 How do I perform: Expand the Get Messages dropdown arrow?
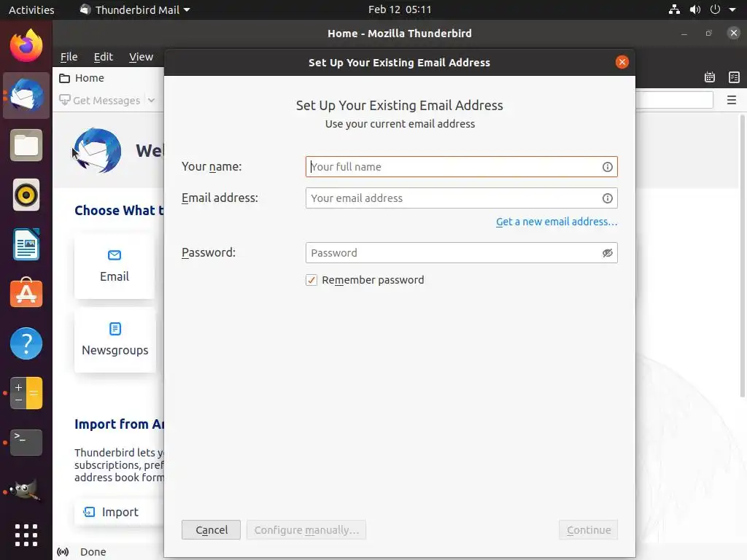(152, 101)
